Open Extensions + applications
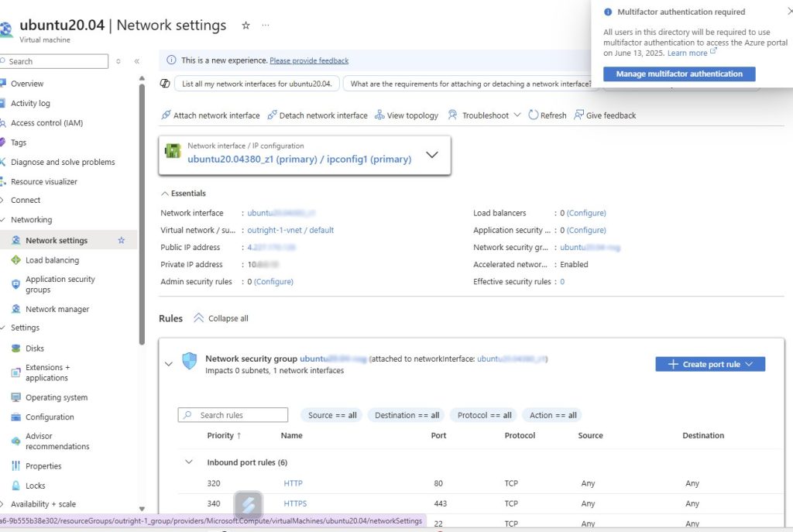The width and height of the screenshot is (793, 532). click(47, 372)
